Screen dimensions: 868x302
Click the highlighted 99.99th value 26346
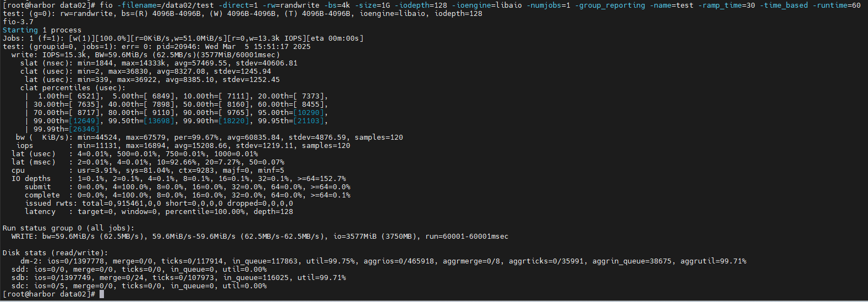[84, 129]
